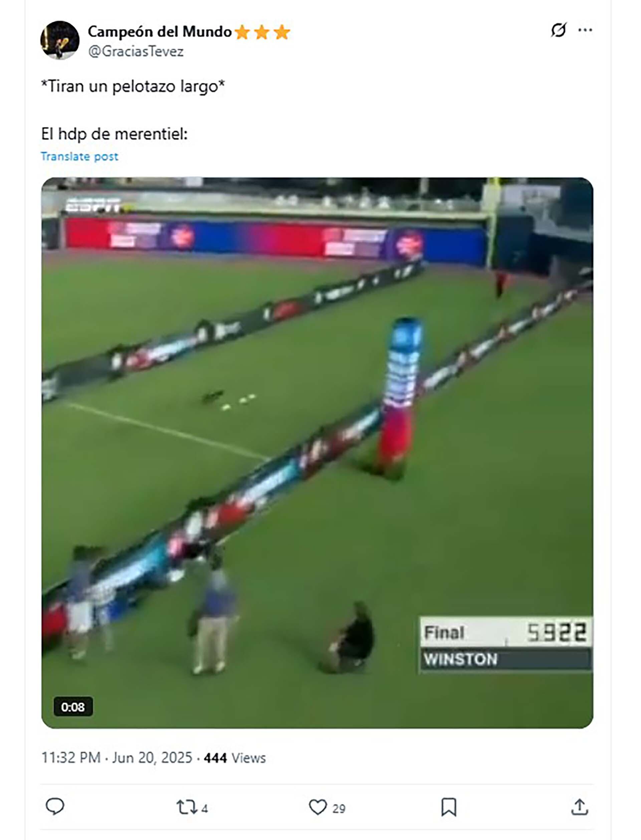Screen dimensions: 641x840
Task: Click the 0:08 video duration badge
Action: pyautogui.click(x=73, y=707)
